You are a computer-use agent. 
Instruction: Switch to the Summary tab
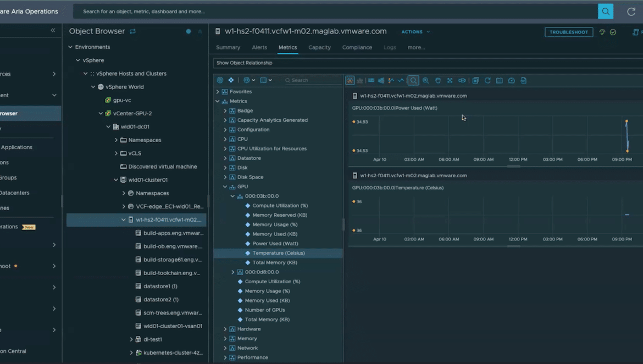tap(228, 48)
